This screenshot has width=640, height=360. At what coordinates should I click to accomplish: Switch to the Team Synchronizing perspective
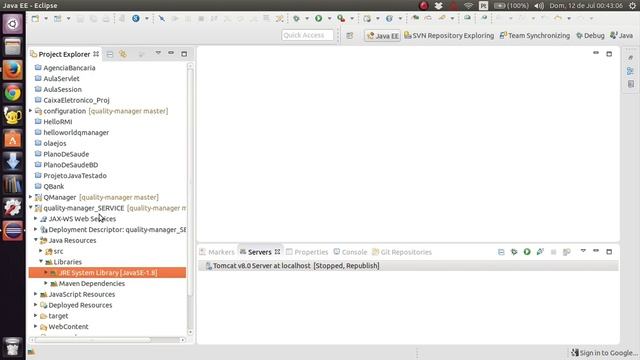(535, 36)
